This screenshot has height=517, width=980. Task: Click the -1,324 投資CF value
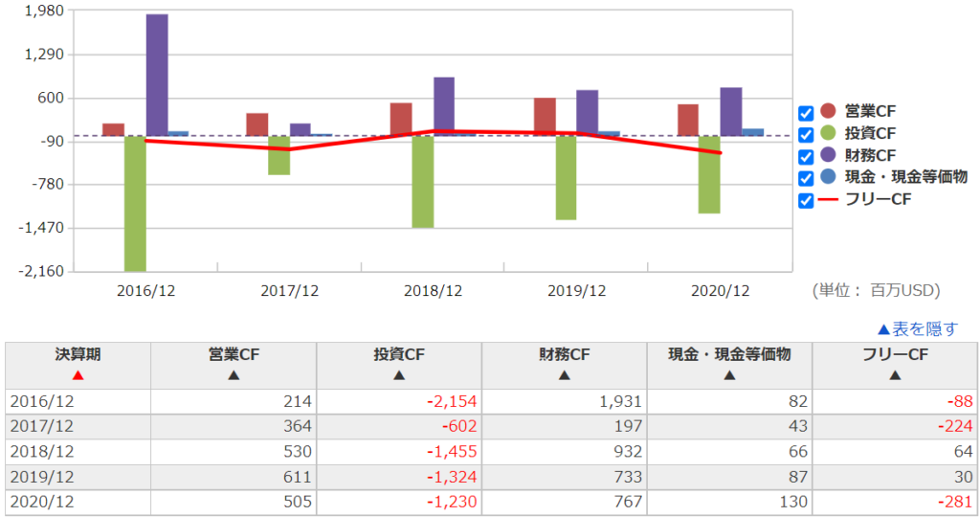[x=452, y=477]
